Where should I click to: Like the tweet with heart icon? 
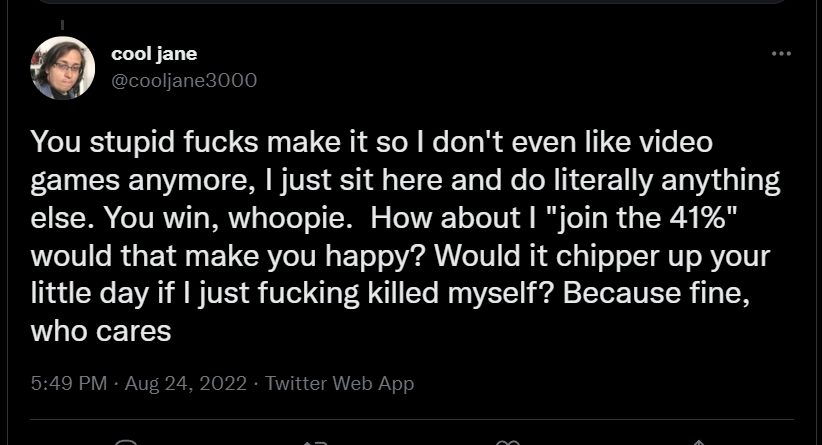click(507, 442)
